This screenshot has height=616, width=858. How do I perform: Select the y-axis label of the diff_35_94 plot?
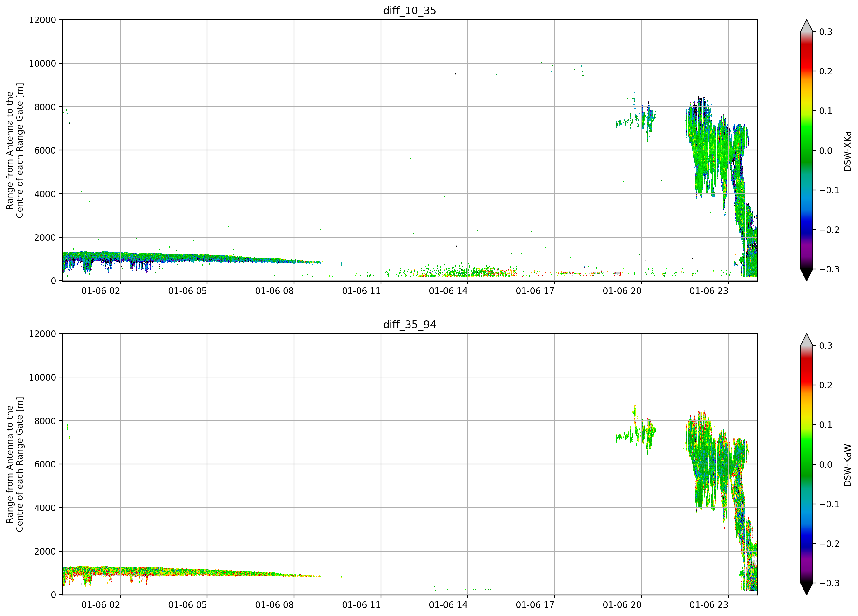pyautogui.click(x=15, y=464)
